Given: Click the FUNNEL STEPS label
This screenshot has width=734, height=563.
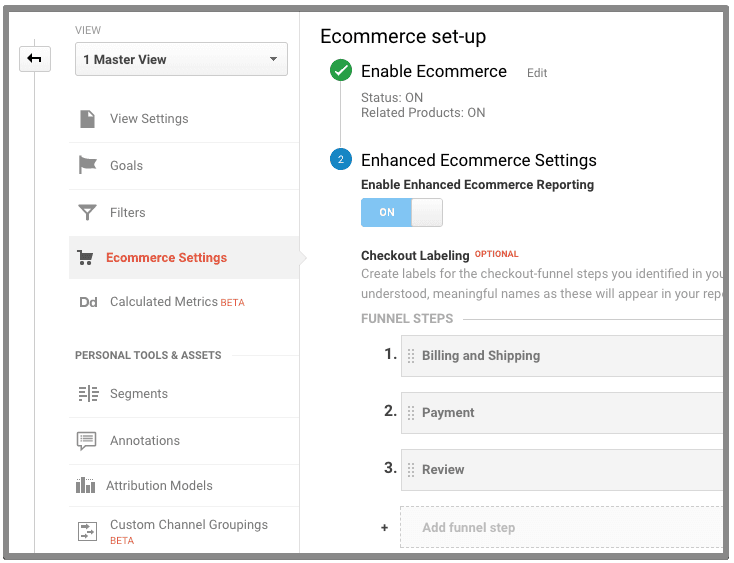Looking at the screenshot, I should 407,319.
